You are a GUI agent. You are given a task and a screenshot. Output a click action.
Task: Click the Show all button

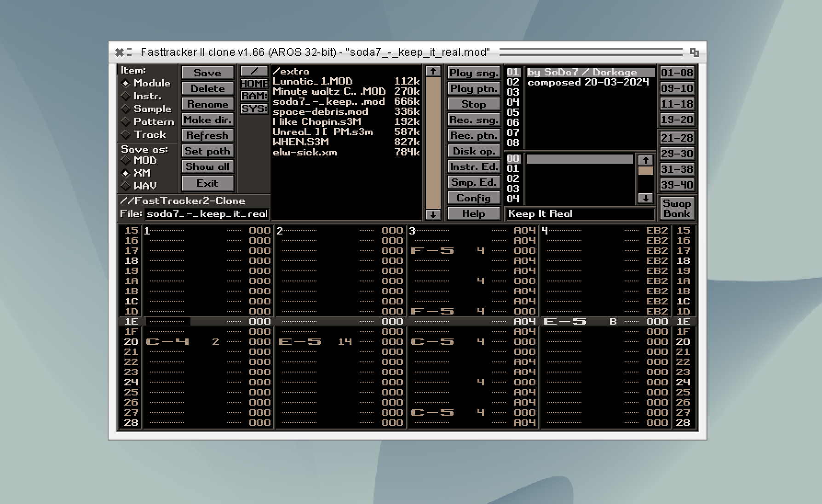coord(207,166)
